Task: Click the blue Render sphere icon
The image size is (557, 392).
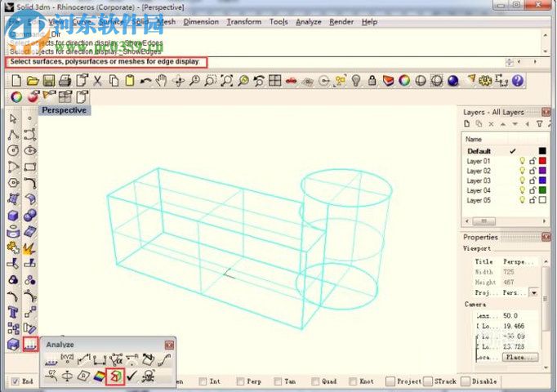Action: tap(453, 81)
